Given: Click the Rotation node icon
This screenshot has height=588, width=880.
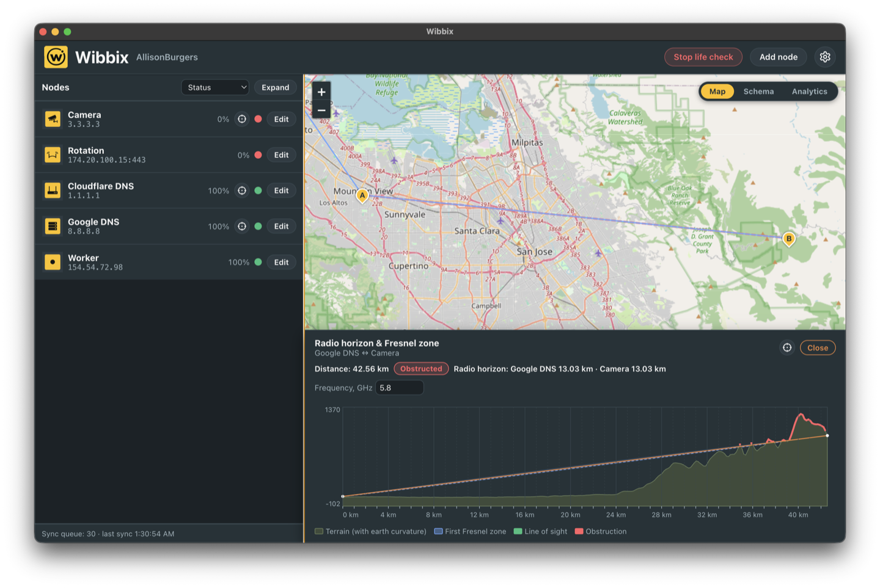Looking at the screenshot, I should pyautogui.click(x=53, y=155).
